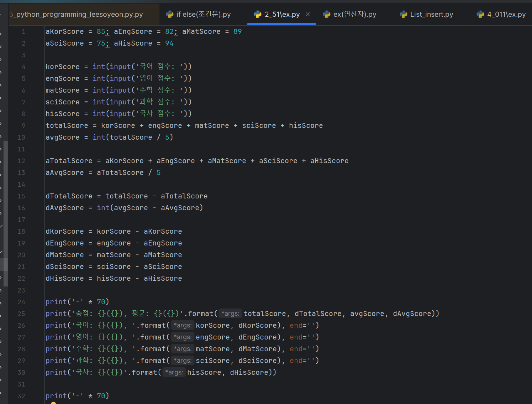
Task: Click dKorScore at the start of line 18
Action: tap(65, 231)
